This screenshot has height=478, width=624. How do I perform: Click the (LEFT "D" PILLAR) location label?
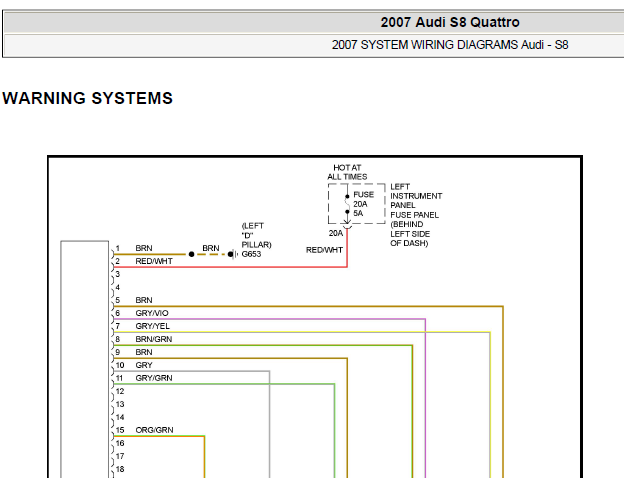[256, 235]
